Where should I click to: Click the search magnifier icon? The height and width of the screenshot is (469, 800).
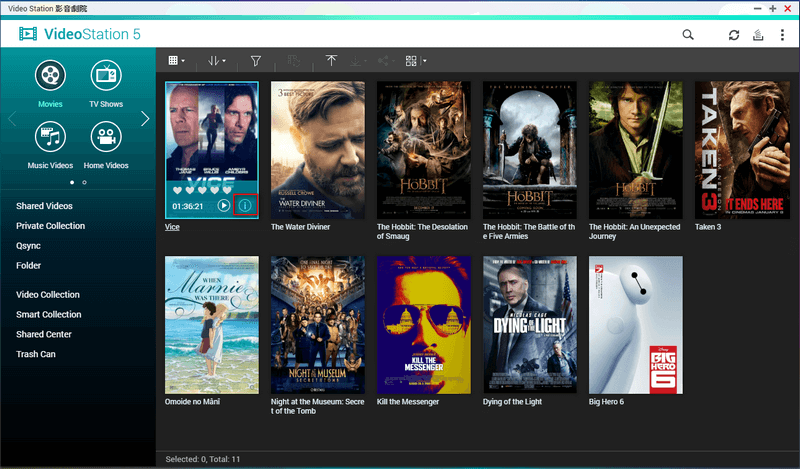tap(688, 35)
